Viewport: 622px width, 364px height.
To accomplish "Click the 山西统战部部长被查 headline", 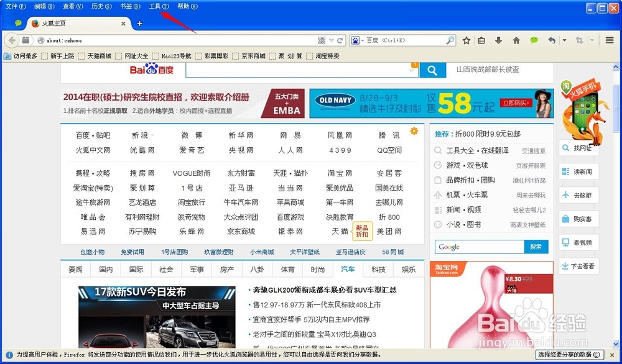I will (x=488, y=70).
